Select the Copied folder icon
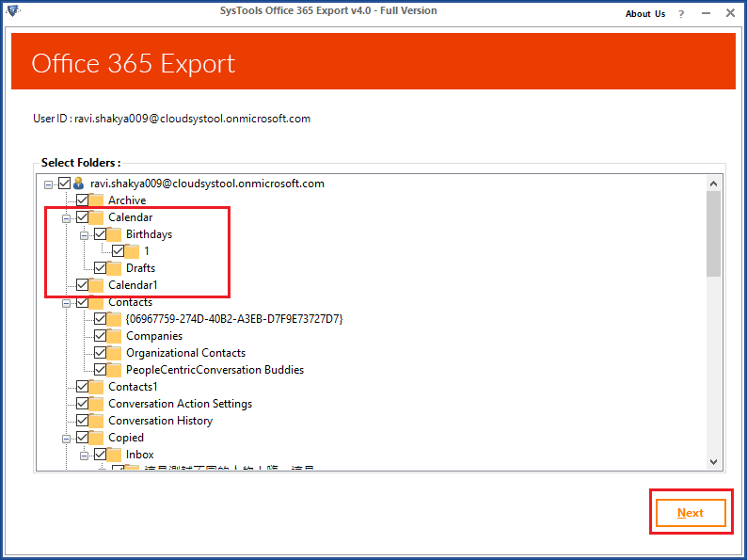The width and height of the screenshot is (747, 560). pyautogui.click(x=96, y=438)
